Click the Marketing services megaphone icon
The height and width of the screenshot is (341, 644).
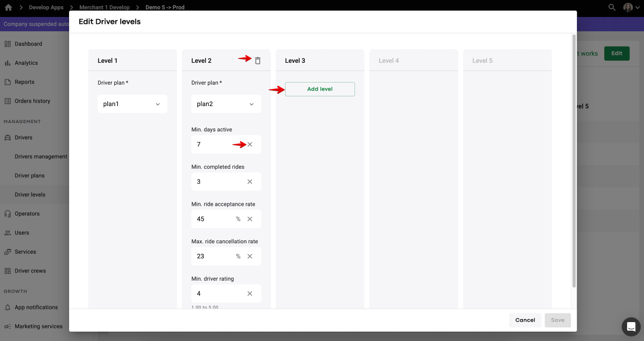click(7, 326)
